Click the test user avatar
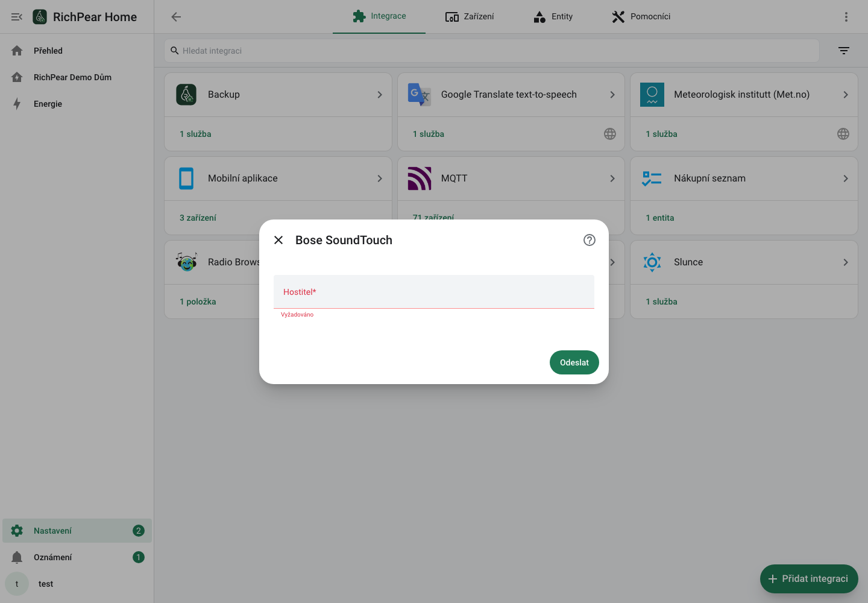Image resolution: width=868 pixels, height=603 pixels. tap(17, 584)
